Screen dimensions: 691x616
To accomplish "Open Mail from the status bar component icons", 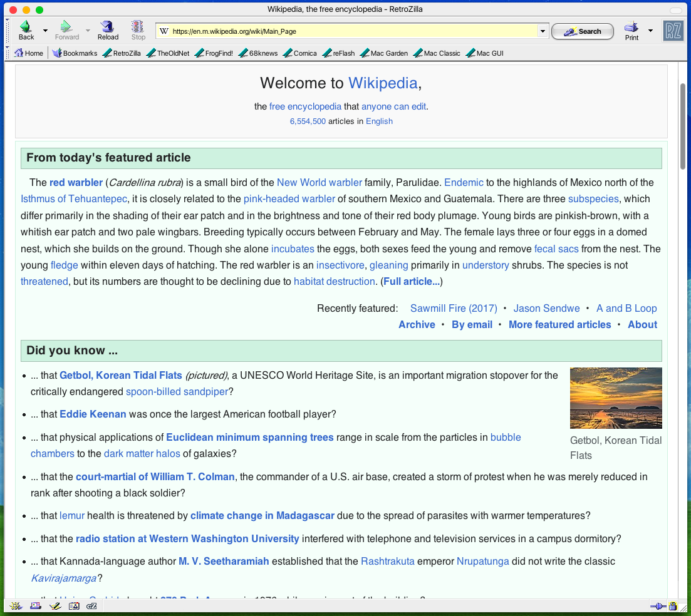I will (x=36, y=607).
